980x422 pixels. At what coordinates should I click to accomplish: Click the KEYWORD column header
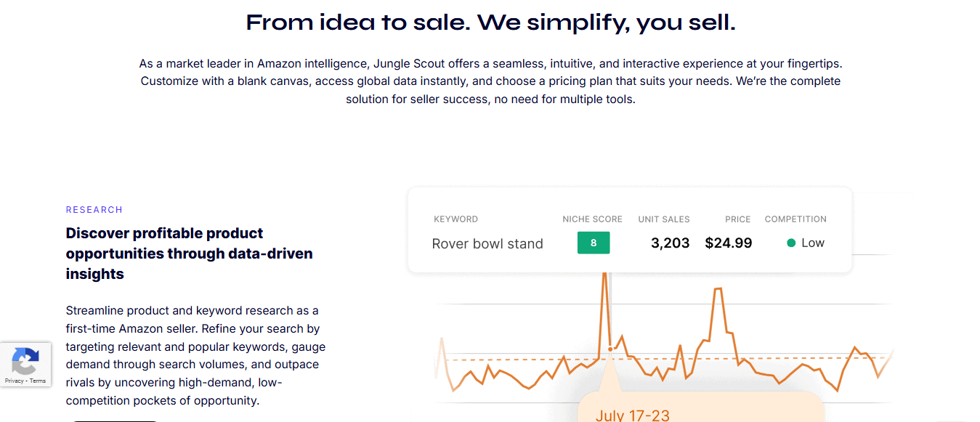455,219
